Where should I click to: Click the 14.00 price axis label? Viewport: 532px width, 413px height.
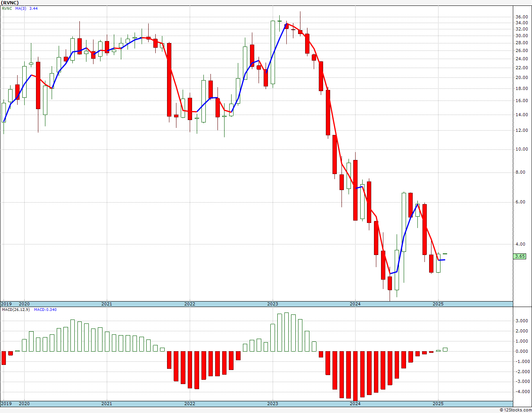[521, 115]
